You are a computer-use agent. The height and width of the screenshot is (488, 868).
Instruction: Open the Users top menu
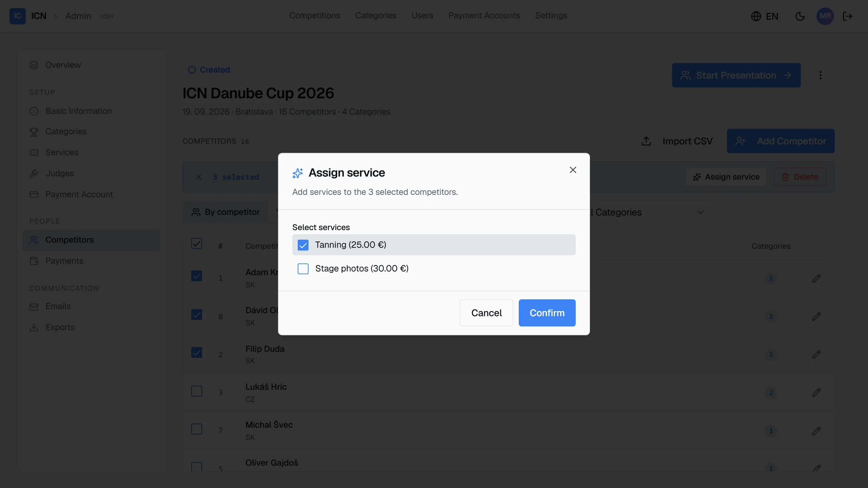coord(422,16)
